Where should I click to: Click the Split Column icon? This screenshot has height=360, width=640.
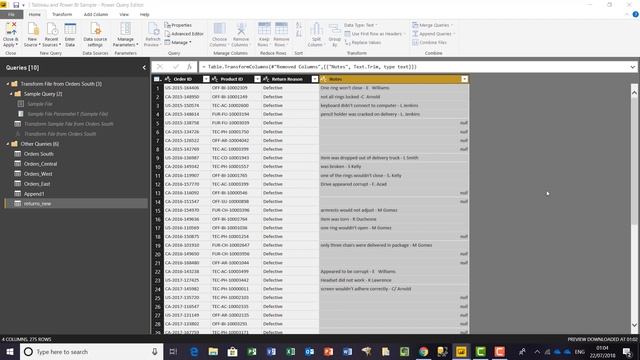316,34
